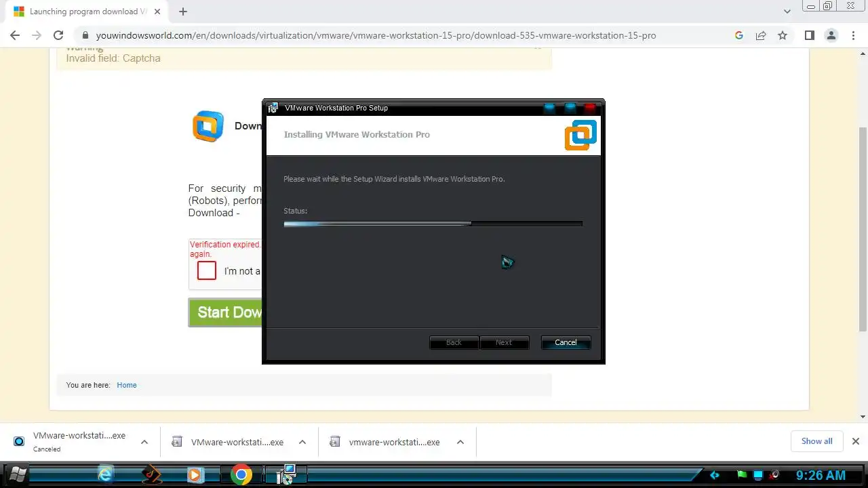The image size is (868, 488).
Task: Open second VMware-workstati....exe download
Action: [227, 442]
